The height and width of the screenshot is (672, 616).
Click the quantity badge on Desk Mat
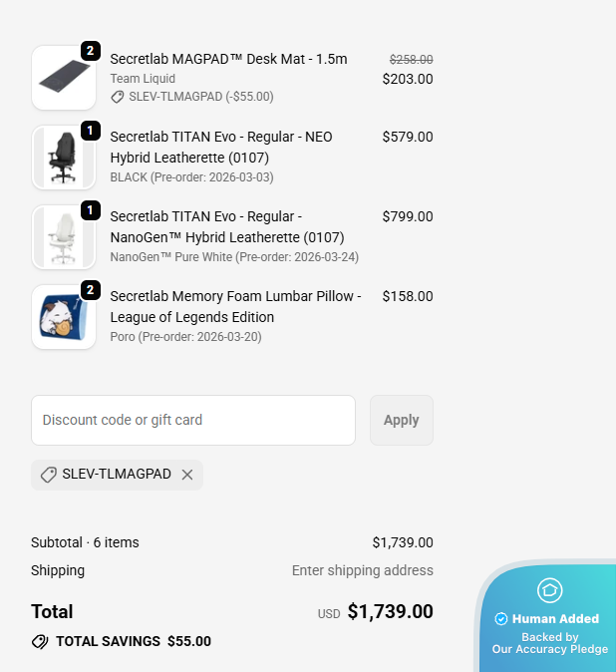(91, 50)
